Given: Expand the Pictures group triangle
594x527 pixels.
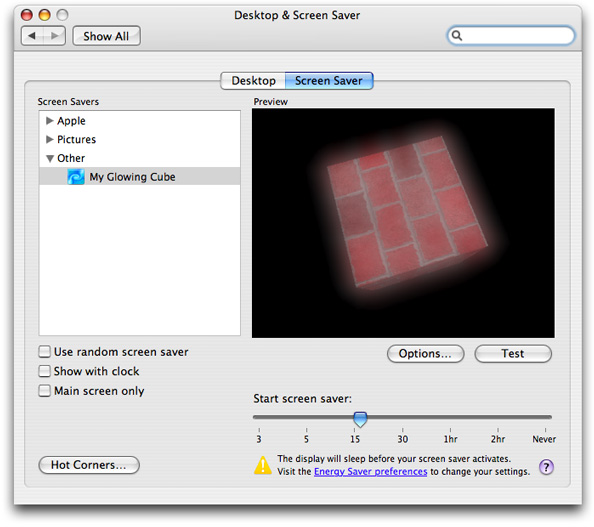Looking at the screenshot, I should tap(49, 139).
